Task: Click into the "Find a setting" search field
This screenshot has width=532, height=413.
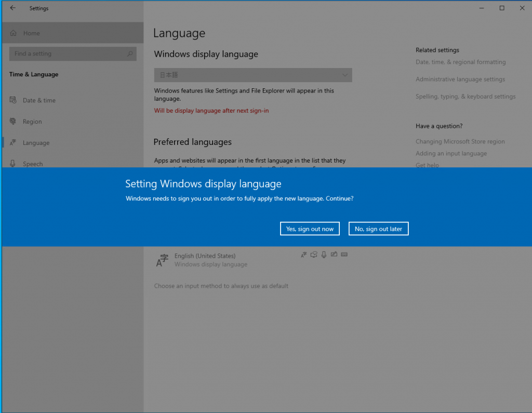Action: pos(68,54)
